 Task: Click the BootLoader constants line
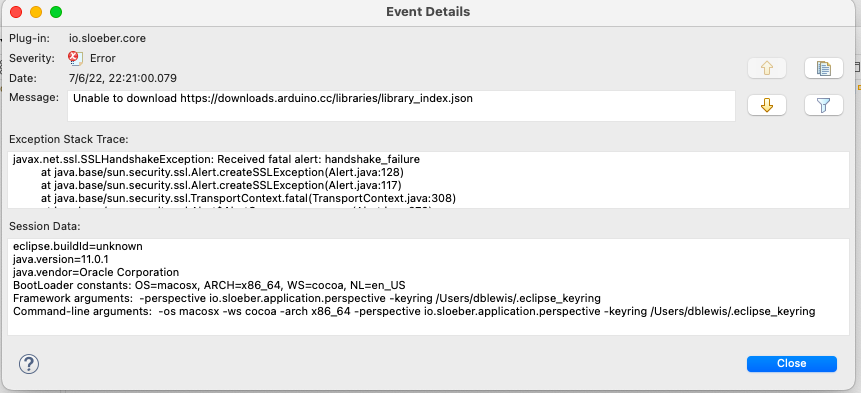(x=209, y=285)
